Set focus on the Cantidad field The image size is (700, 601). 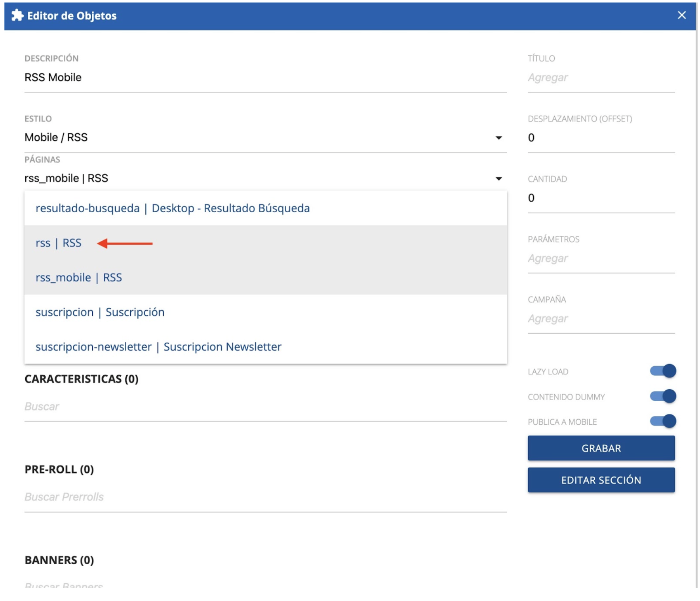[601, 198]
